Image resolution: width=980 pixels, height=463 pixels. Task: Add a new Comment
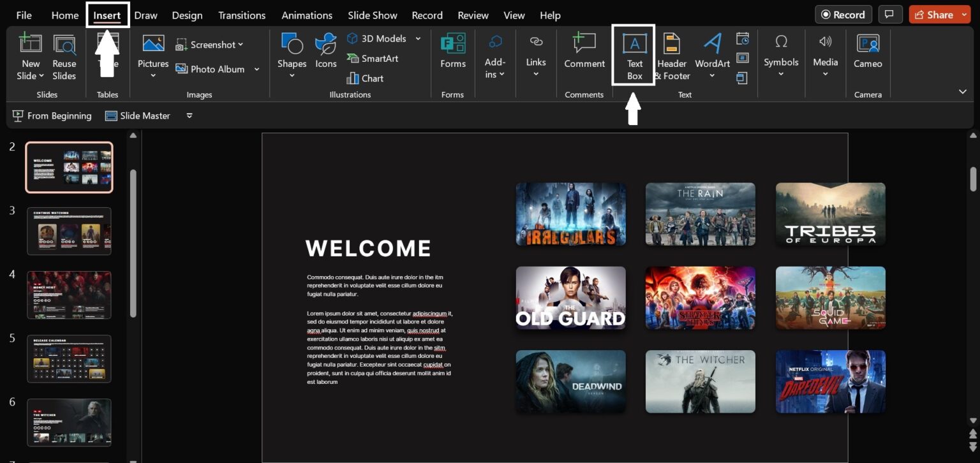click(584, 50)
